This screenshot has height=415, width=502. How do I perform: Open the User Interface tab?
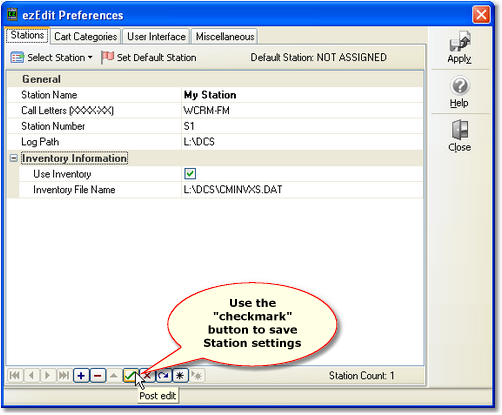pos(156,36)
